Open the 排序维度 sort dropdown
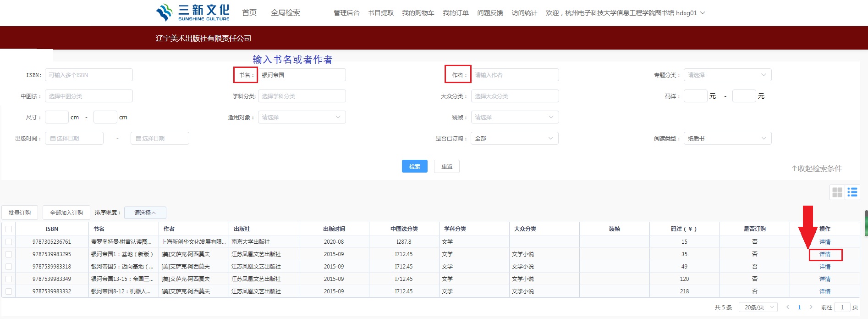Viewport: 868px width, 319px height. (x=145, y=213)
